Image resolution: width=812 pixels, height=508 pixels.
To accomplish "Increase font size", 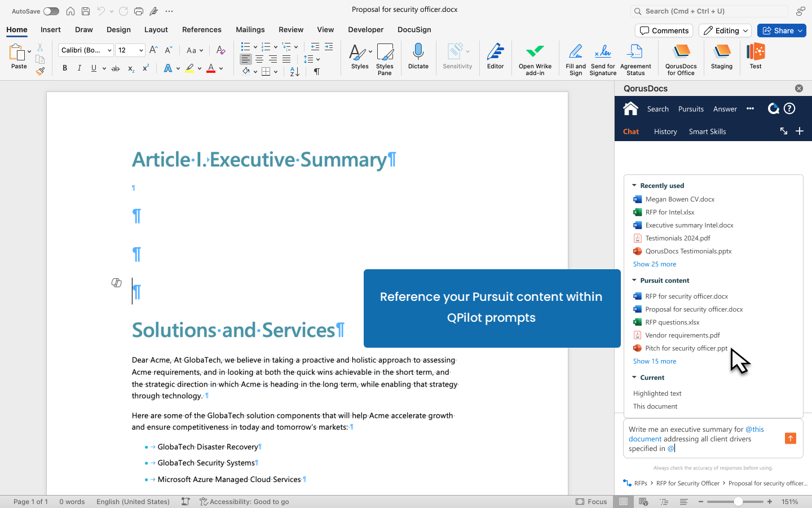I will pyautogui.click(x=153, y=50).
